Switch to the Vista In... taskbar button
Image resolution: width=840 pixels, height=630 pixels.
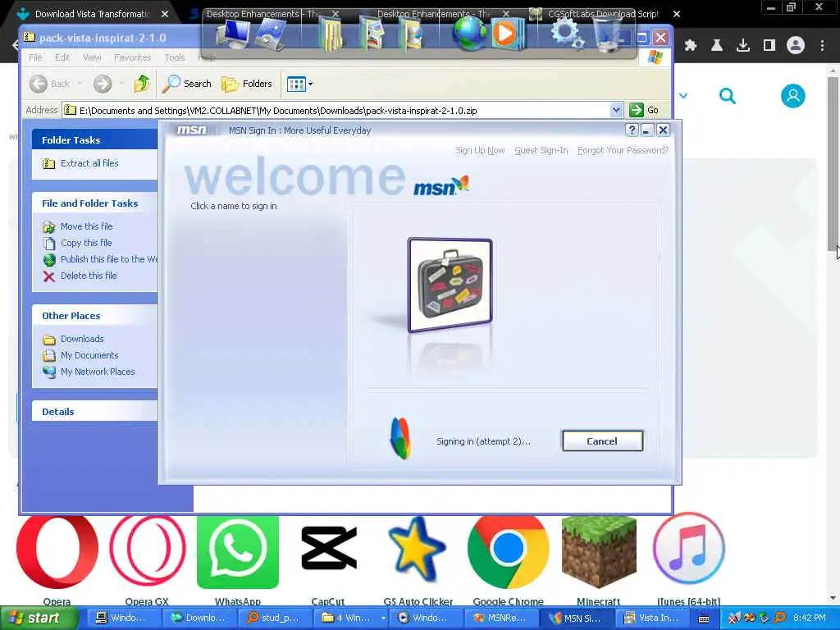coord(651,619)
